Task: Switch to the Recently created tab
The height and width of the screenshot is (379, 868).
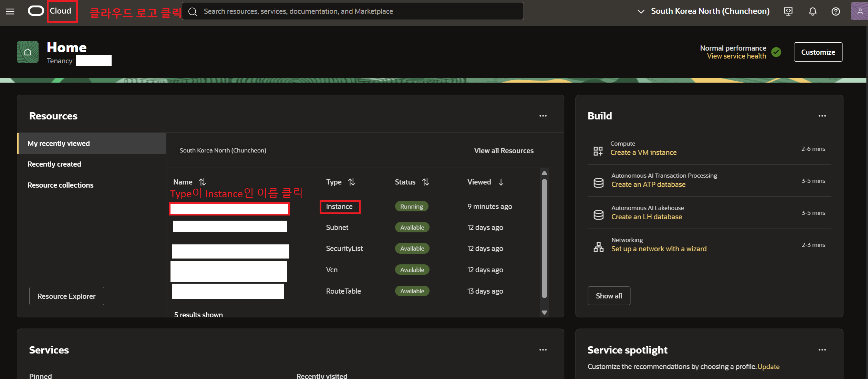Action: pos(54,164)
